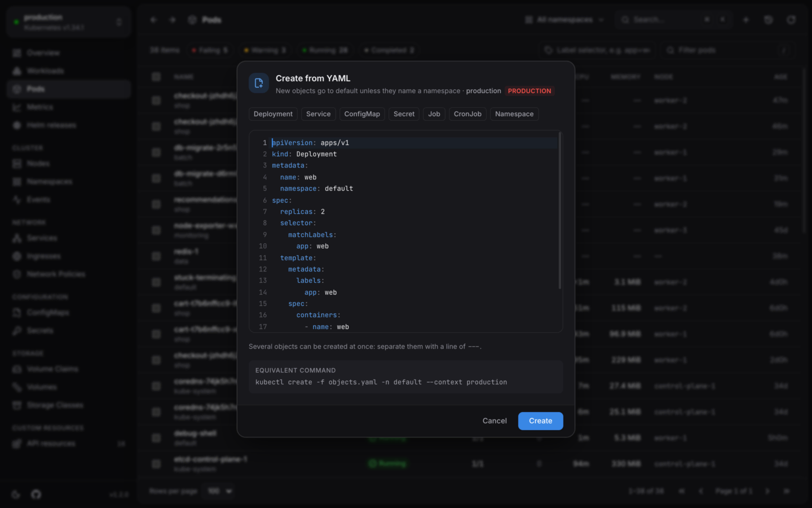Screen dimensions: 812x508
Task: Select the CronJob template chip
Action: (467, 114)
